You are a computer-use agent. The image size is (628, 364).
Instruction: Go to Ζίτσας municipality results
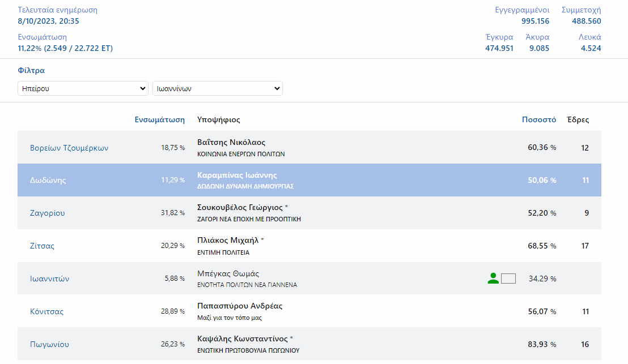pos(43,246)
